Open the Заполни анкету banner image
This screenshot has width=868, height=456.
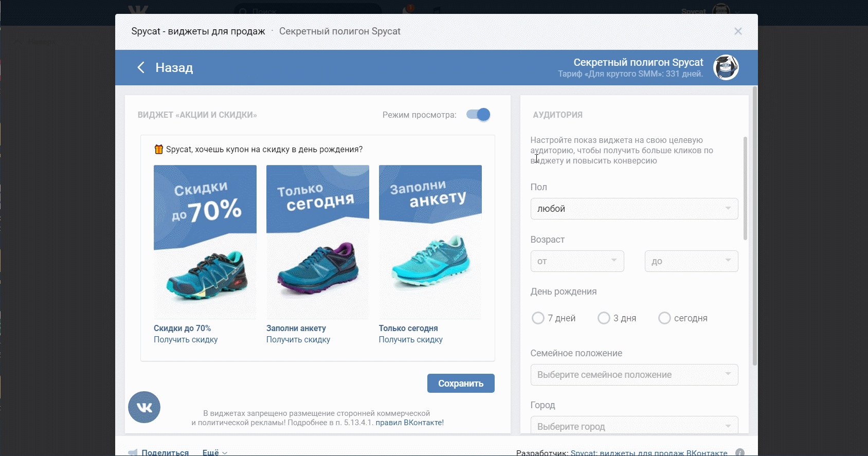(430, 242)
